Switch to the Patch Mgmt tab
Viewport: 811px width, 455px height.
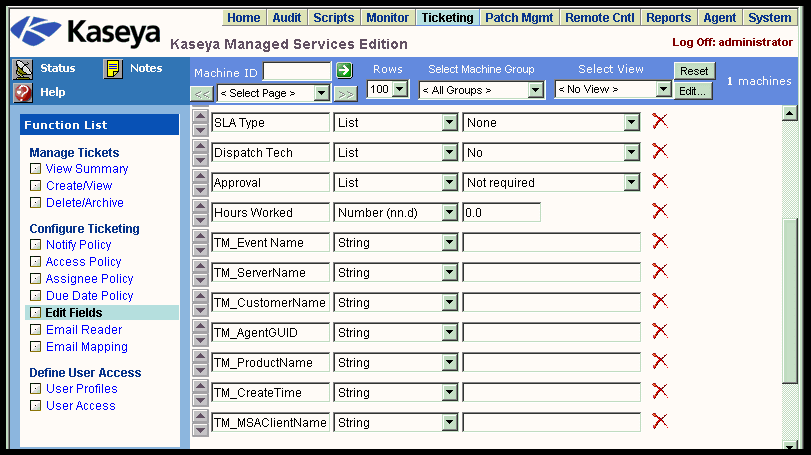tap(517, 18)
